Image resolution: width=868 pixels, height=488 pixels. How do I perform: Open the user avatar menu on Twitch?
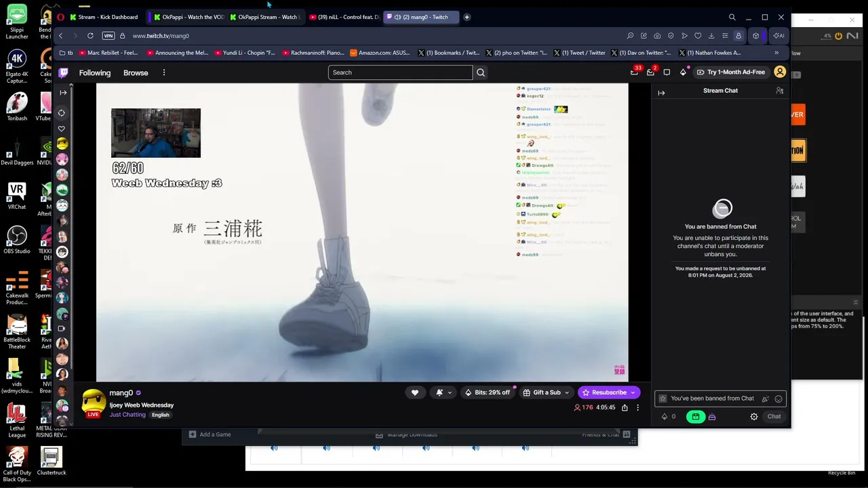pyautogui.click(x=780, y=72)
